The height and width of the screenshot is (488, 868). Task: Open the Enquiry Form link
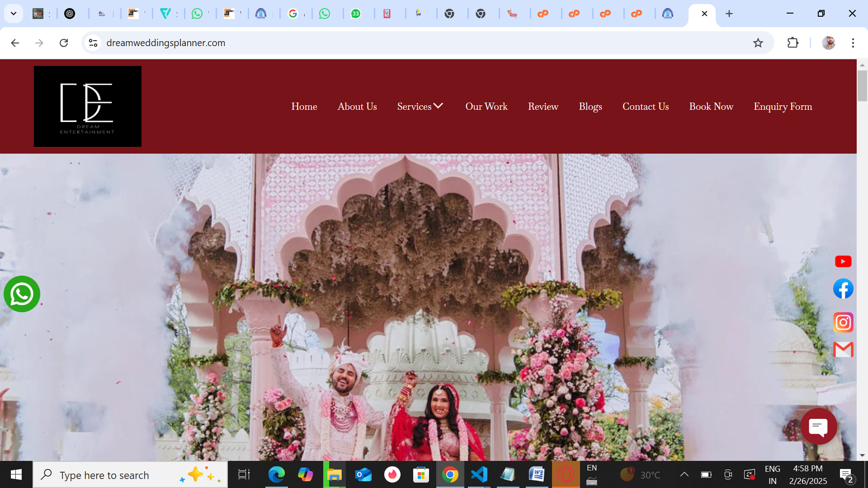click(783, 106)
